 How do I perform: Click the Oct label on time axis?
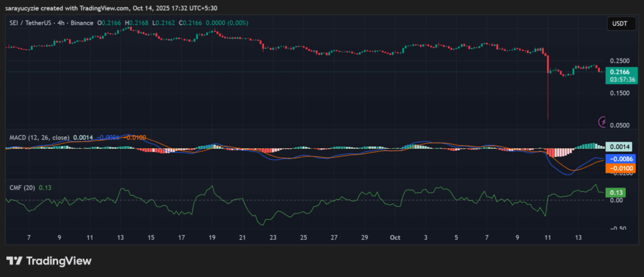[x=395, y=238]
